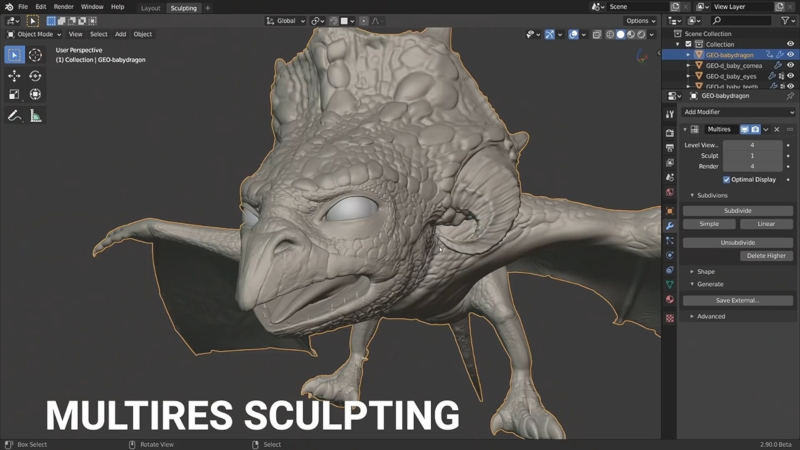The width and height of the screenshot is (800, 450).
Task: Open the Object Constraints properties tab
Action: 670,270
